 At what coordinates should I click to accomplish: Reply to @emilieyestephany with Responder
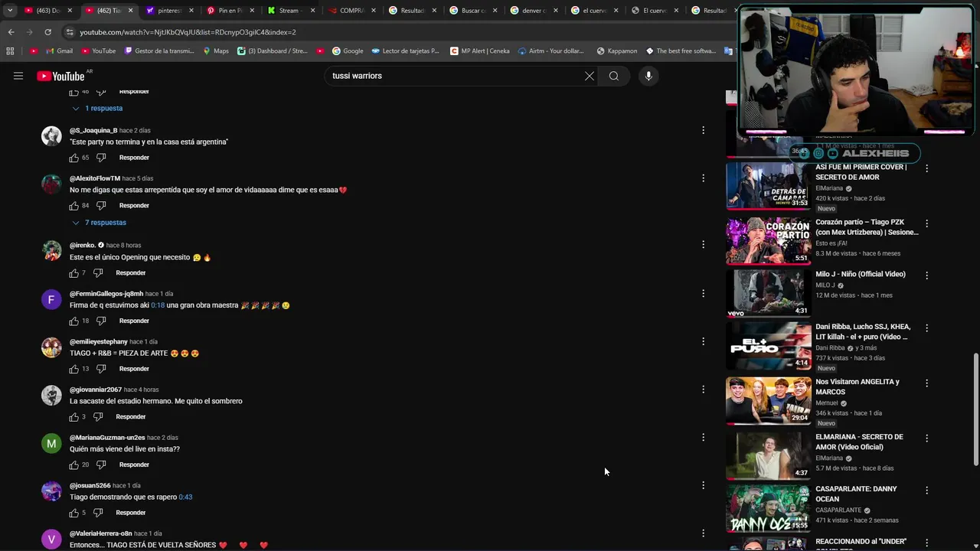click(x=134, y=369)
